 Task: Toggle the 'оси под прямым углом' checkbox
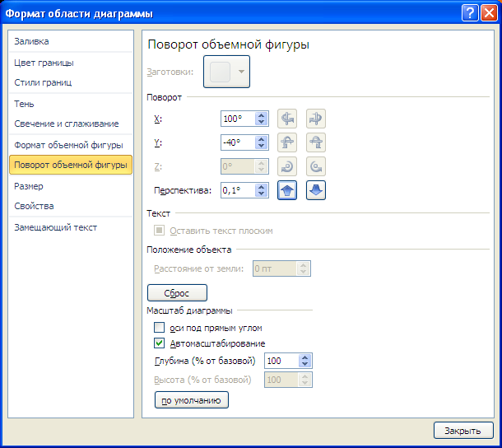coord(159,328)
